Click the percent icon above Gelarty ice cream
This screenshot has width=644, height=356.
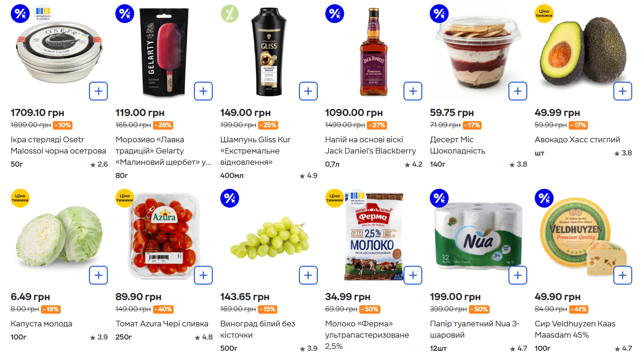(x=124, y=13)
